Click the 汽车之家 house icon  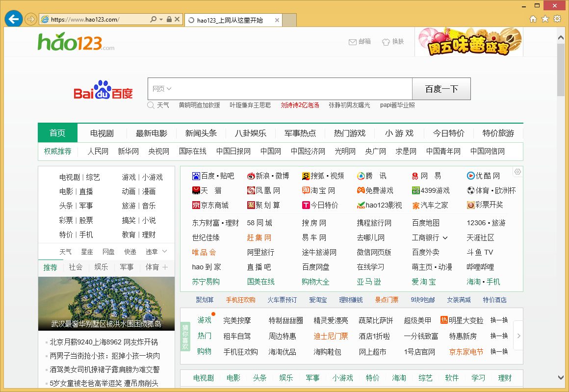tap(415, 205)
